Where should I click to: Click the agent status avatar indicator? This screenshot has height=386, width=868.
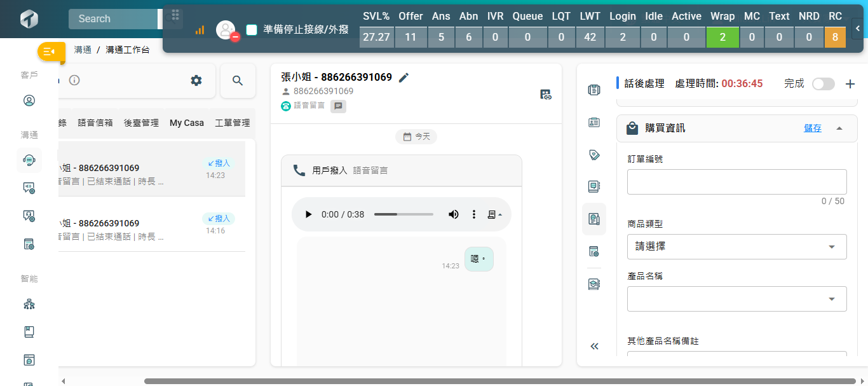(x=226, y=30)
